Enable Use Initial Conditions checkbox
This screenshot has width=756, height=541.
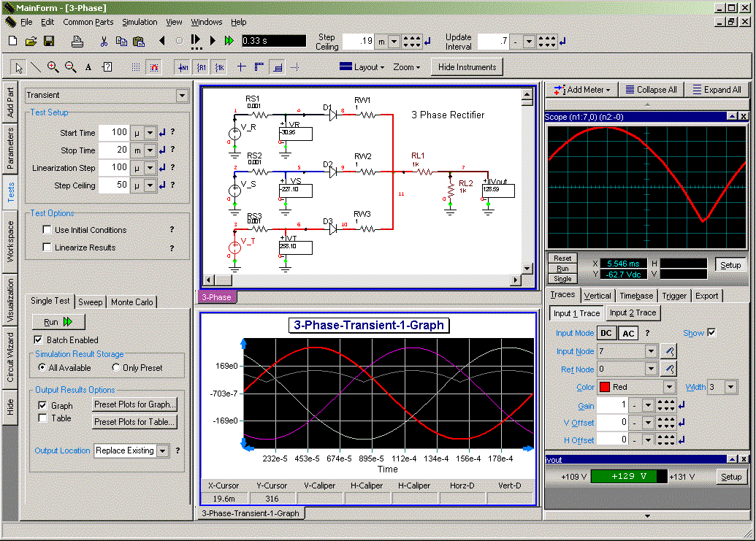[x=47, y=230]
